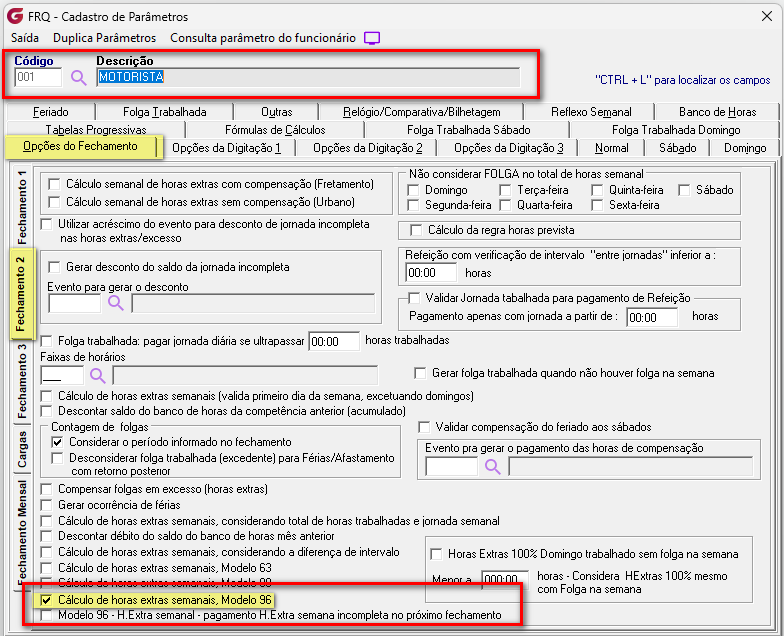Open the Fechamento 1 vertical tab
784x636 pixels.
coord(22,206)
